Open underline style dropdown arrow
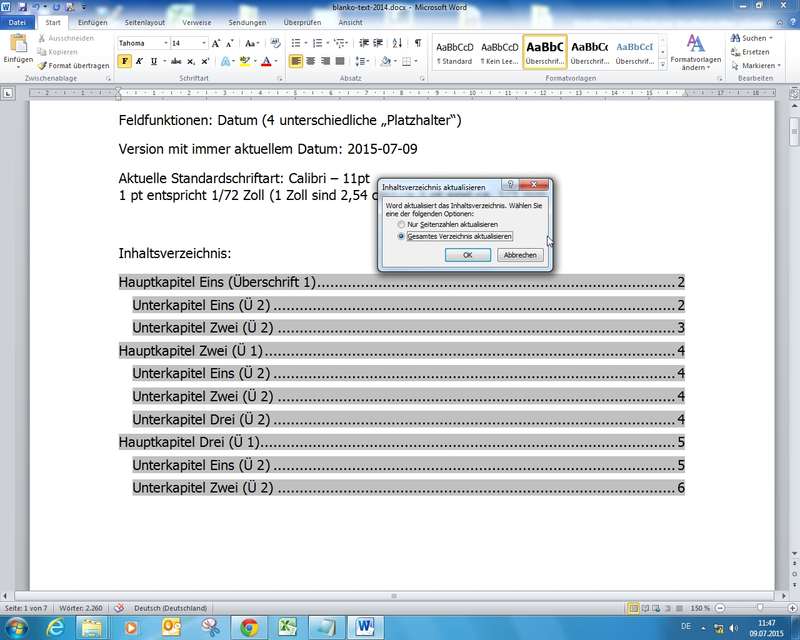Screen dimensions: 800x640 point(164,61)
